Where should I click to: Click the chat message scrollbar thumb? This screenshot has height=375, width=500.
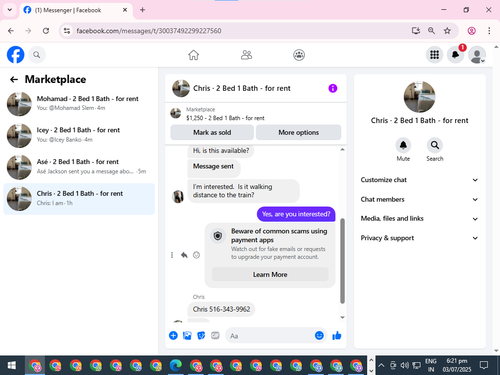point(342,261)
